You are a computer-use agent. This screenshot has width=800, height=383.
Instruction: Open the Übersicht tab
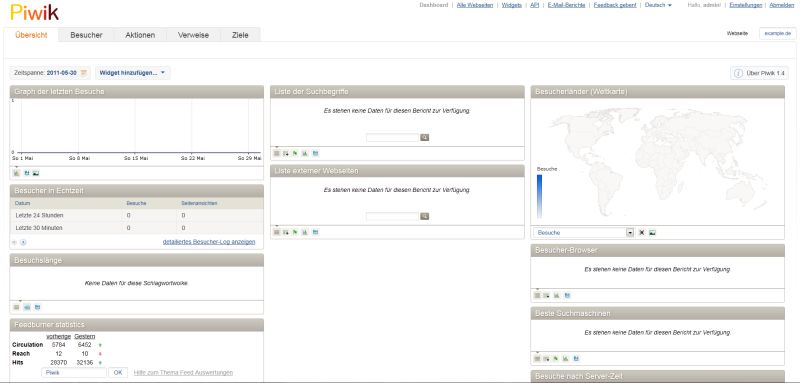[31, 35]
